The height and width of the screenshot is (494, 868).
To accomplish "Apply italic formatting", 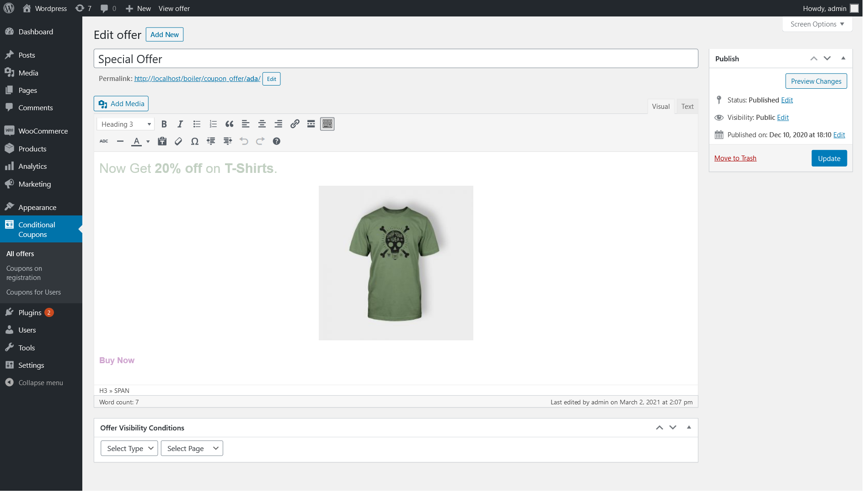I will (180, 123).
